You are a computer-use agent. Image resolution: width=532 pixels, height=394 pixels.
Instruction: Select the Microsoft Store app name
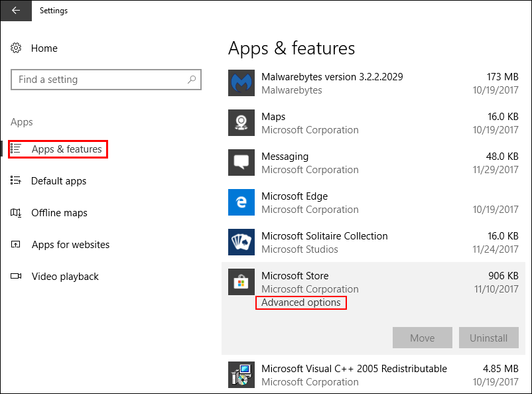295,275
